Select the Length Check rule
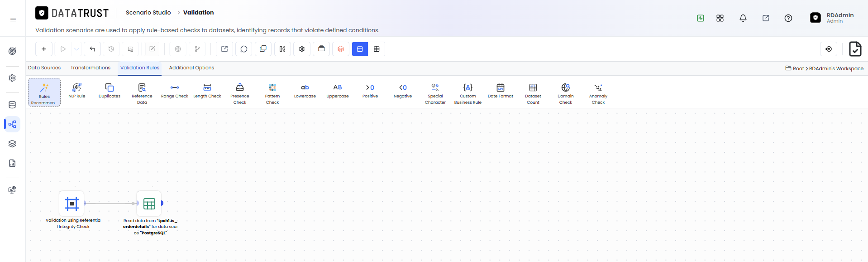This screenshot has width=868, height=262. pyautogui.click(x=207, y=90)
